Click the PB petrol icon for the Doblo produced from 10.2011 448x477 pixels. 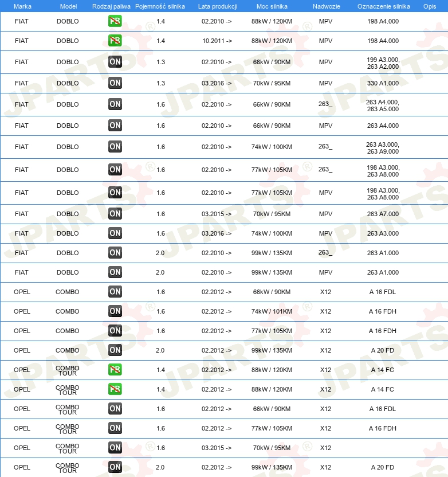tap(115, 41)
